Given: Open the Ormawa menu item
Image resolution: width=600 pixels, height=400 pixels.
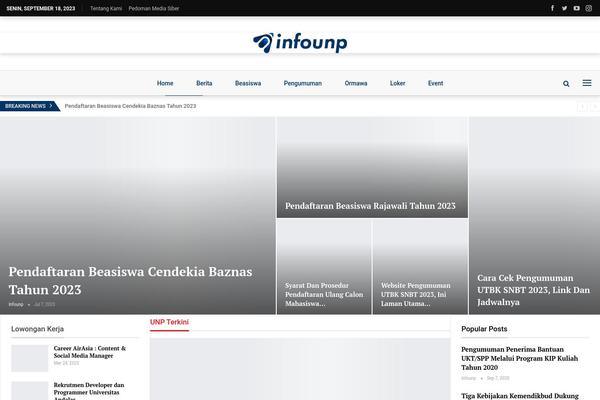Looking at the screenshot, I should coord(356,83).
